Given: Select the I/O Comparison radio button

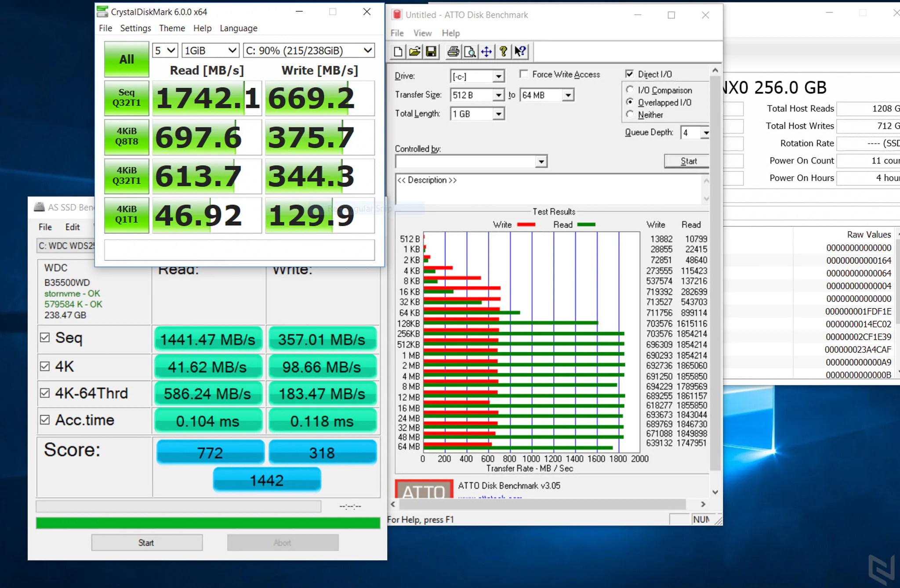Looking at the screenshot, I should 630,90.
